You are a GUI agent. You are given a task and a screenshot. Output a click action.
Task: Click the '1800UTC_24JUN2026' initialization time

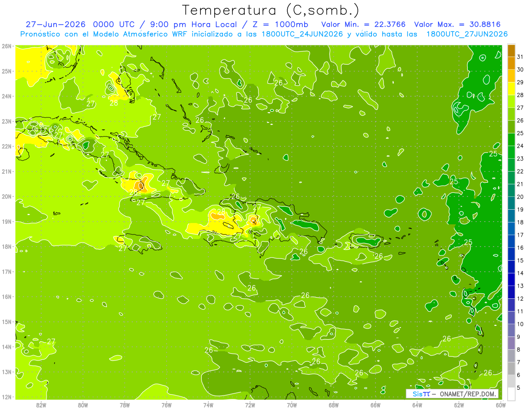302,34
